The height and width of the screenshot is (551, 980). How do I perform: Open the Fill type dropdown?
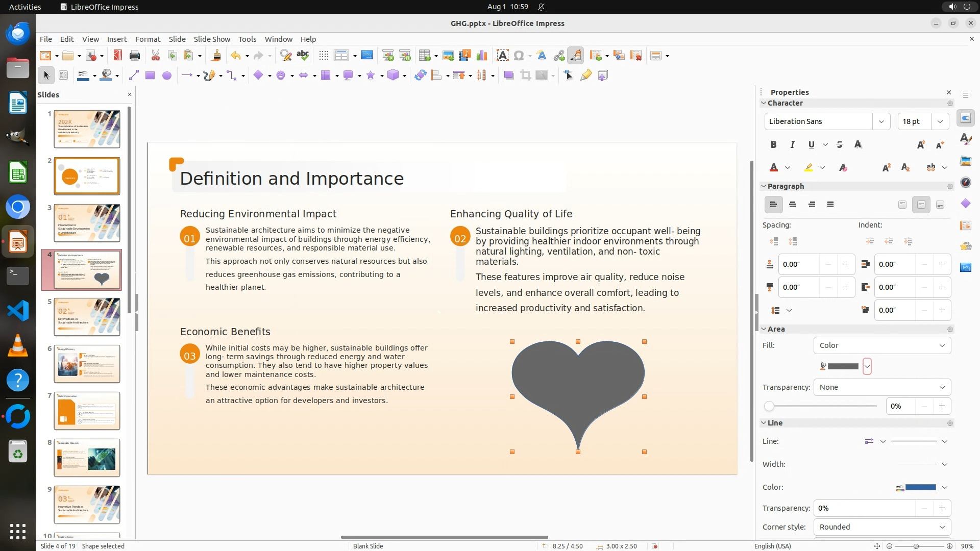click(881, 345)
